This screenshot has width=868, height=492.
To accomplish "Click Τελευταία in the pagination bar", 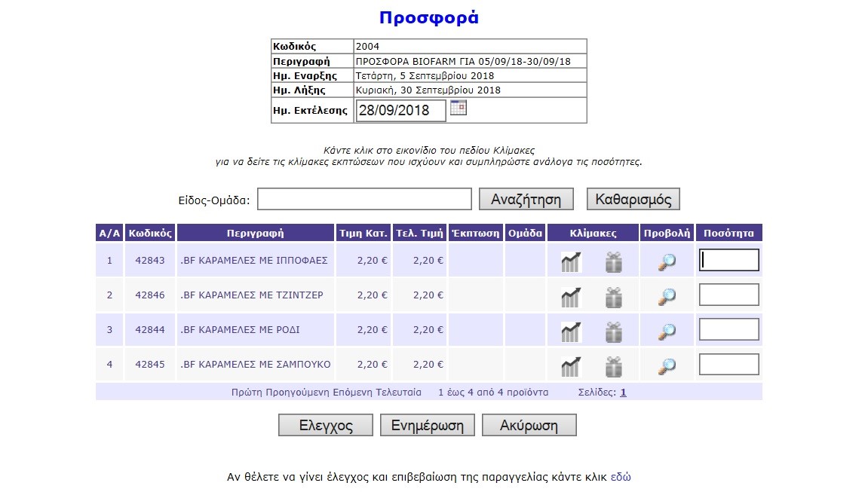I will [x=398, y=392].
